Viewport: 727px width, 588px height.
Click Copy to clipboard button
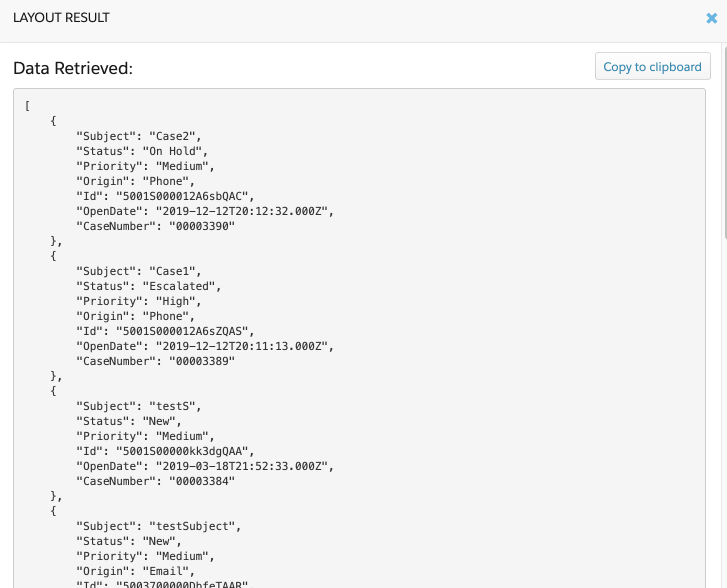tap(652, 66)
